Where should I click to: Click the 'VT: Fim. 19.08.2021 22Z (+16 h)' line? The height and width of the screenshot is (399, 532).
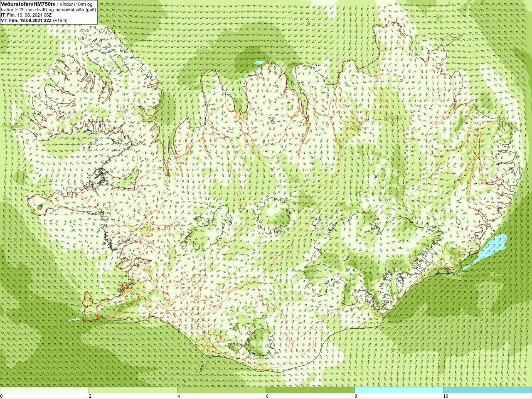click(x=34, y=20)
